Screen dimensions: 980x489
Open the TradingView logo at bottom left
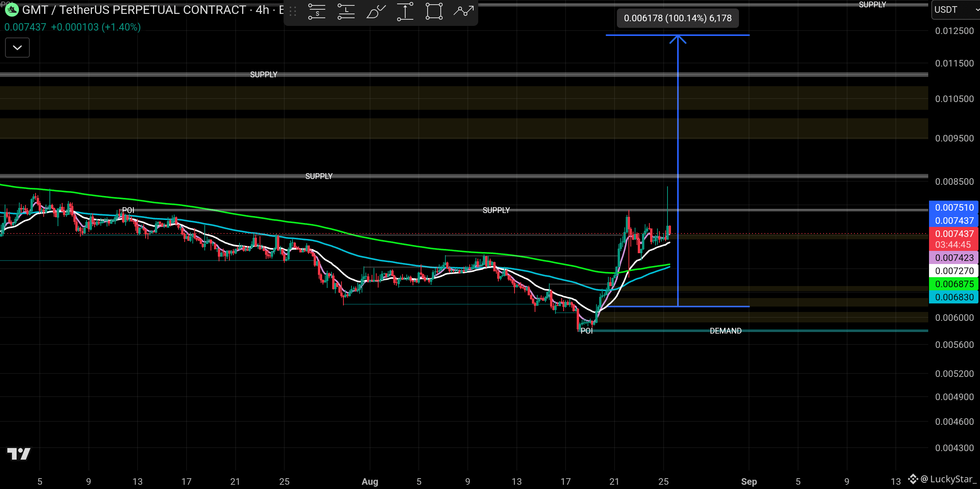tap(19, 454)
